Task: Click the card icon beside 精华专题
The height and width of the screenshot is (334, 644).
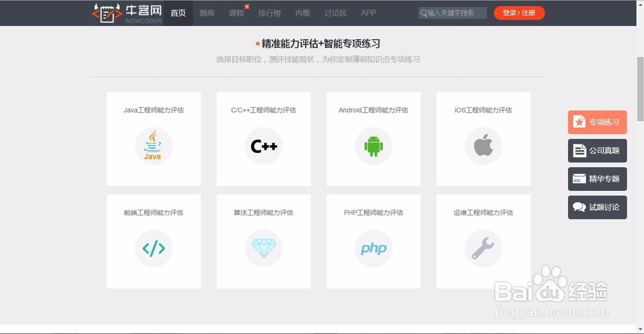Action: [x=579, y=179]
